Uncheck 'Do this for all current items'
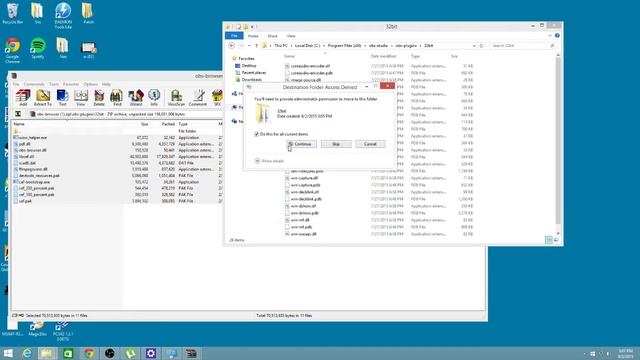 click(x=256, y=134)
